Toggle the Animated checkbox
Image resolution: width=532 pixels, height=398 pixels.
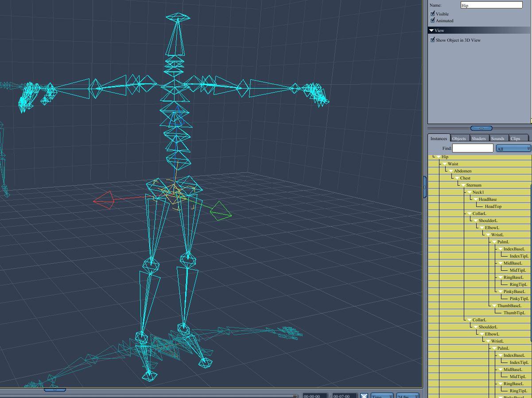(x=433, y=20)
